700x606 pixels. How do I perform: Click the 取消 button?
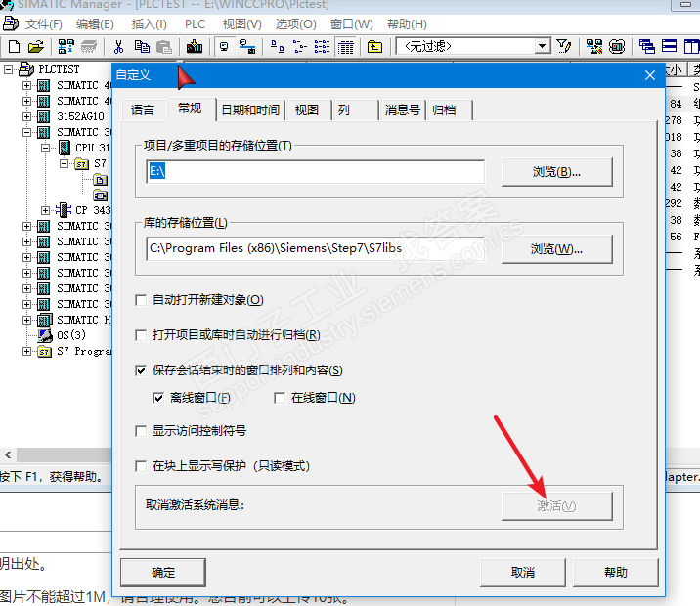tap(523, 573)
